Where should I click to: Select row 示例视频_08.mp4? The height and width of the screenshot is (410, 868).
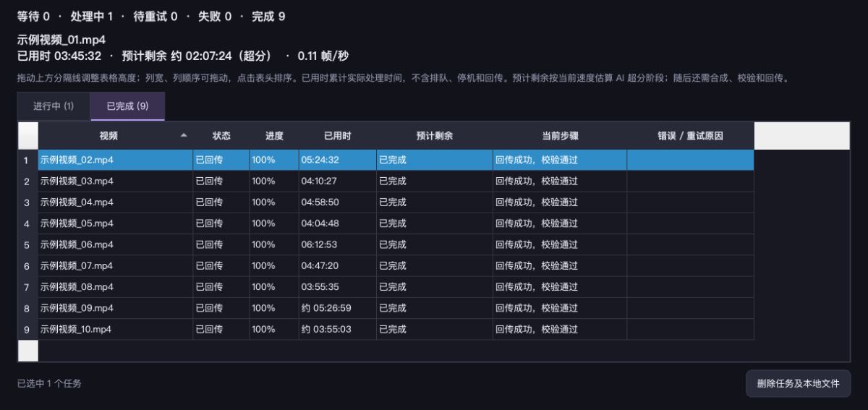click(396, 287)
